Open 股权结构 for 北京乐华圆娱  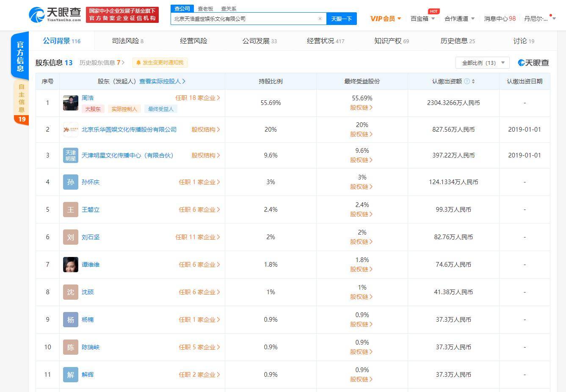tap(206, 130)
